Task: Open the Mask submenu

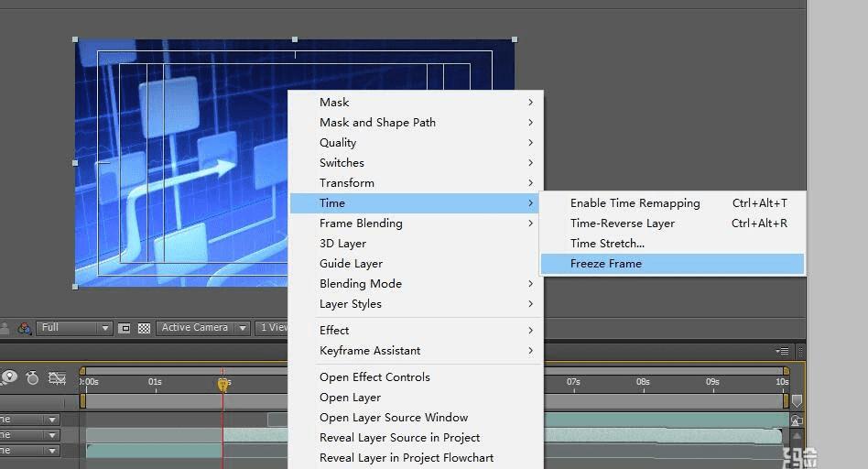Action: click(x=417, y=103)
